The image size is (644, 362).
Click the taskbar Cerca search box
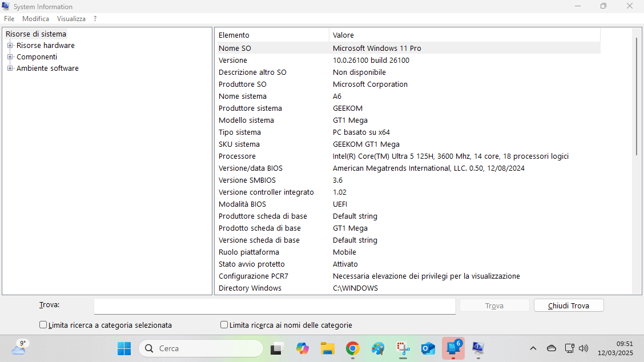coord(201,348)
